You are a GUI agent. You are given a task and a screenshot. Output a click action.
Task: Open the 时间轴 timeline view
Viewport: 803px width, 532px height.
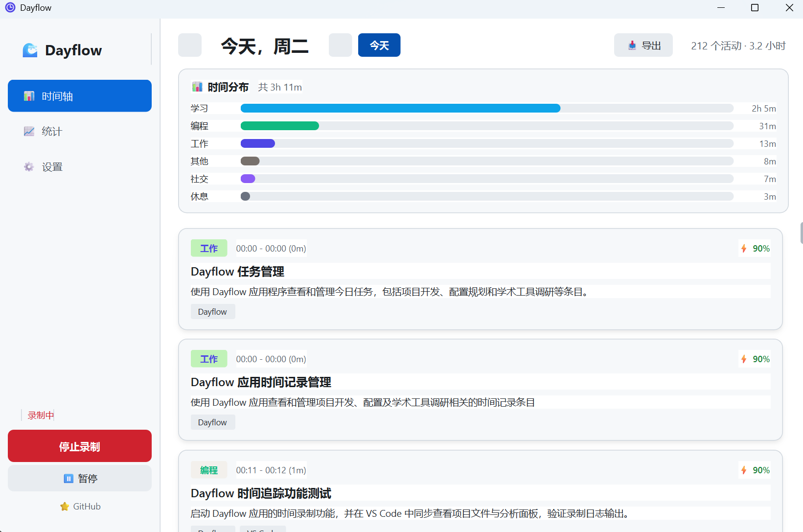click(80, 96)
